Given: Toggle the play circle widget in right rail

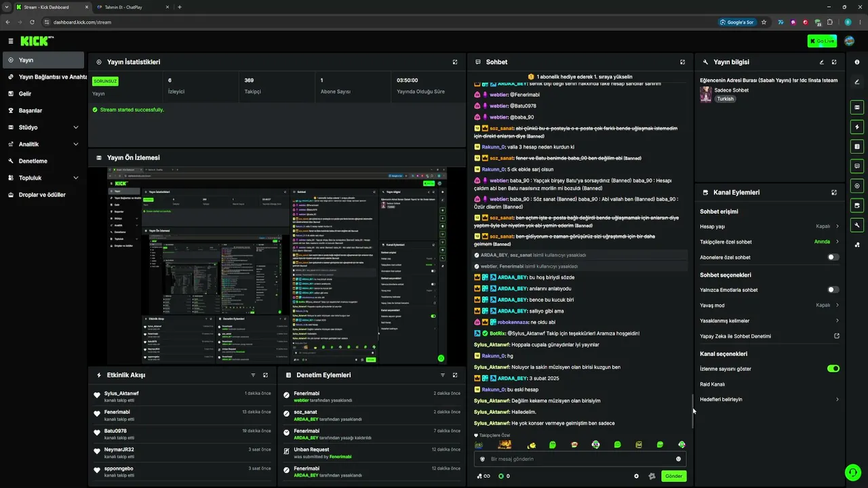Looking at the screenshot, I should [x=857, y=186].
